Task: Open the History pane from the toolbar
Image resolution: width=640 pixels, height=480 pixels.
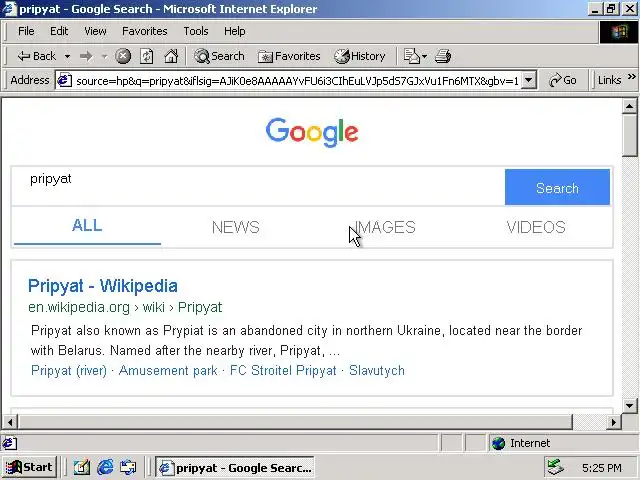Action: pyautogui.click(x=360, y=56)
